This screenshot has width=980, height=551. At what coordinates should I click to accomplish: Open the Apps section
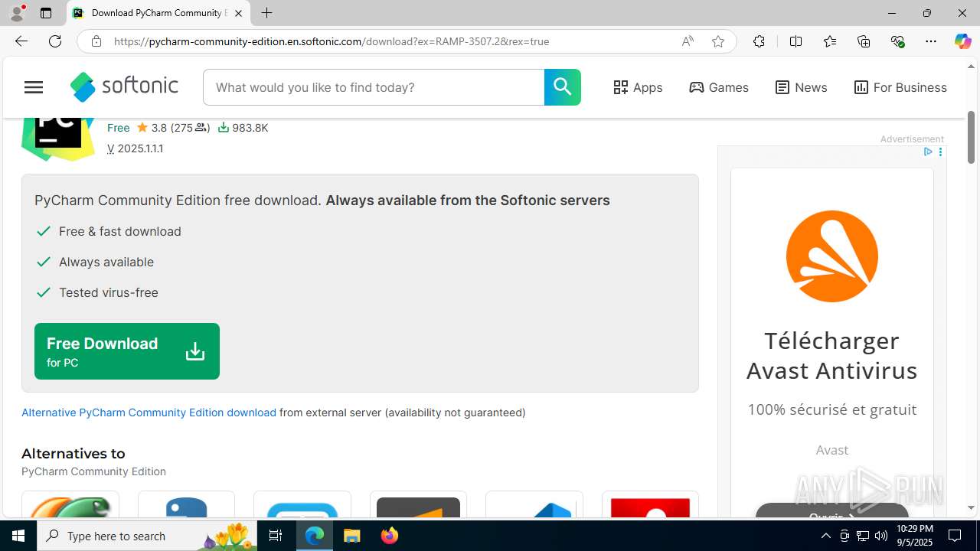(x=638, y=87)
